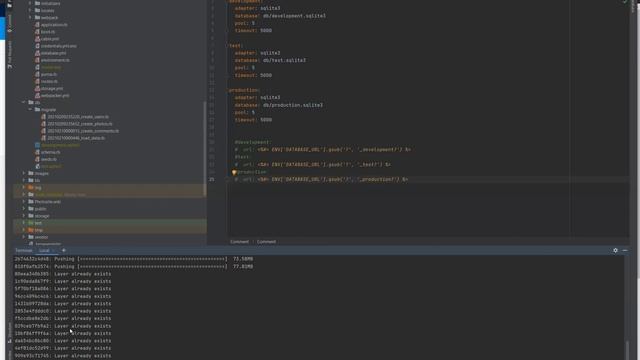This screenshot has width=640, height=360.
Task: Expand the public folder arrow
Action: 24,209
